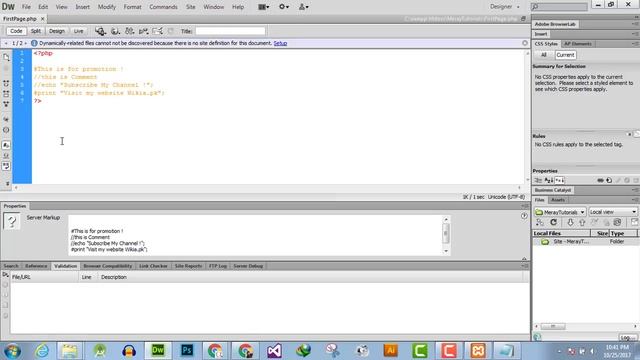
Task: Select Current mode in CSS Styles panel
Action: [565, 55]
